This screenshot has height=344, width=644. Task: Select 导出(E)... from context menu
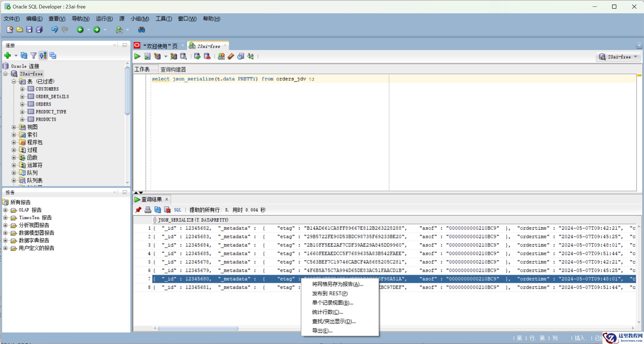coord(322,331)
